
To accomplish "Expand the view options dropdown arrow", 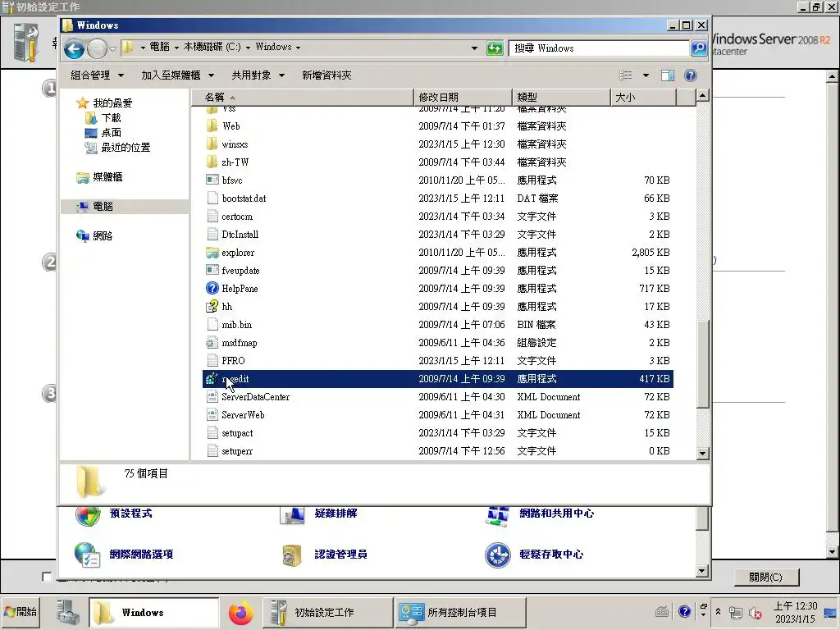I will [x=646, y=75].
